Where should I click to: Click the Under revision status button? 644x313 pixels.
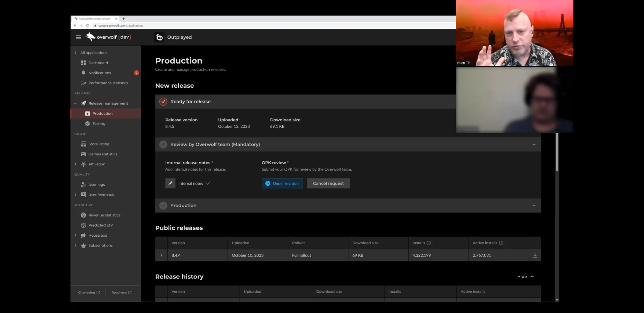pyautogui.click(x=282, y=183)
